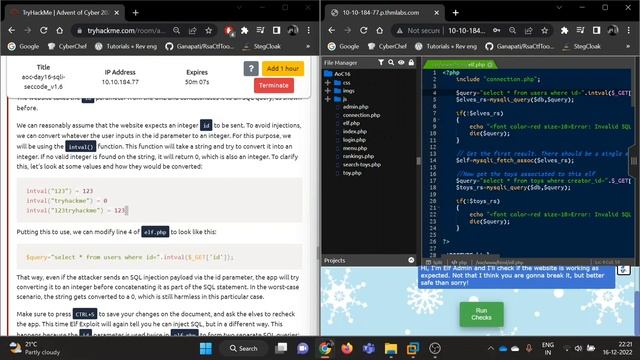Open StegCloak bookmark in TryHackMe window
Viewport: 640px width, 360px height.
click(262, 47)
